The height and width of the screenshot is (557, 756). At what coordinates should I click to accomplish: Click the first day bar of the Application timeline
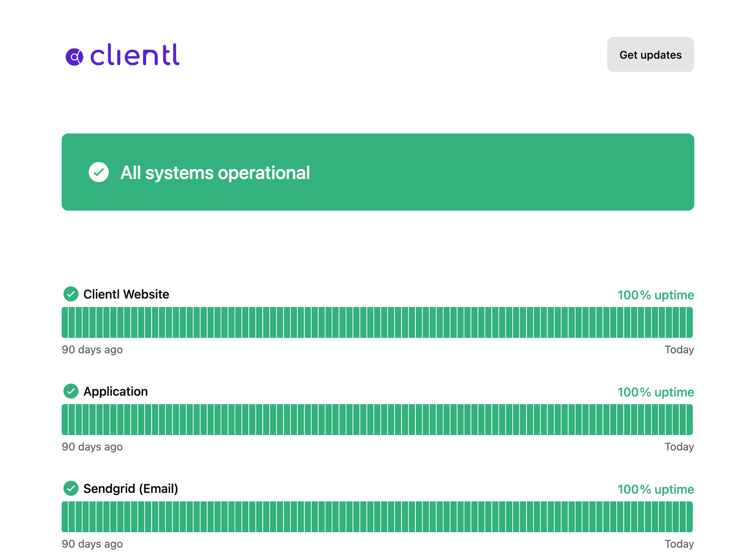click(x=65, y=420)
